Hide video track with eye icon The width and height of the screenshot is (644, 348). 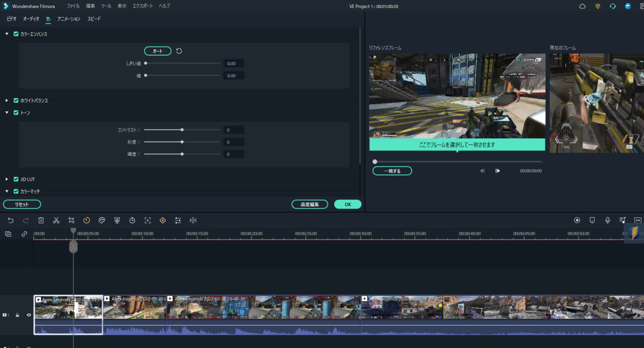(x=29, y=315)
